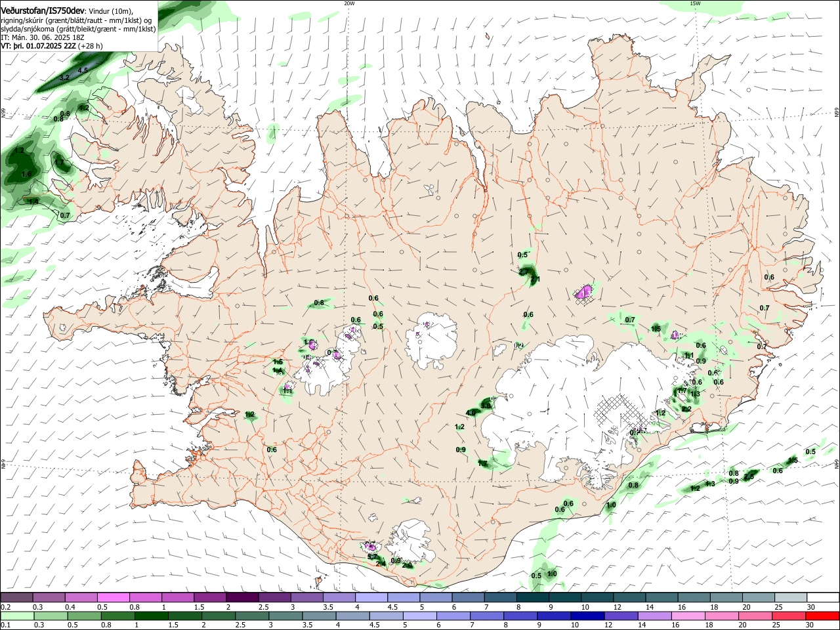Select the red rain swatch between 25 and 30
This screenshot has width=840, height=630.
coord(789,616)
